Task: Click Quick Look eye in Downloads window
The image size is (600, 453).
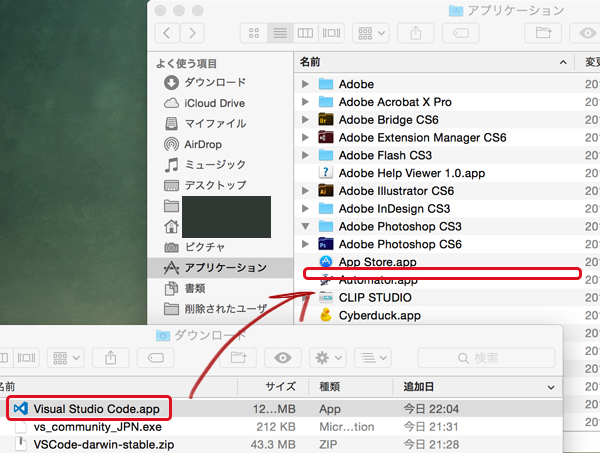Action: 283,358
